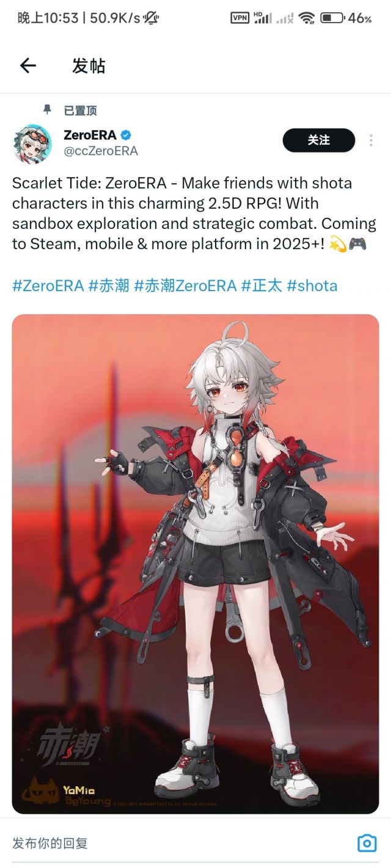Open the #shota hashtag
Screen dimensions: 391x868
point(312,285)
